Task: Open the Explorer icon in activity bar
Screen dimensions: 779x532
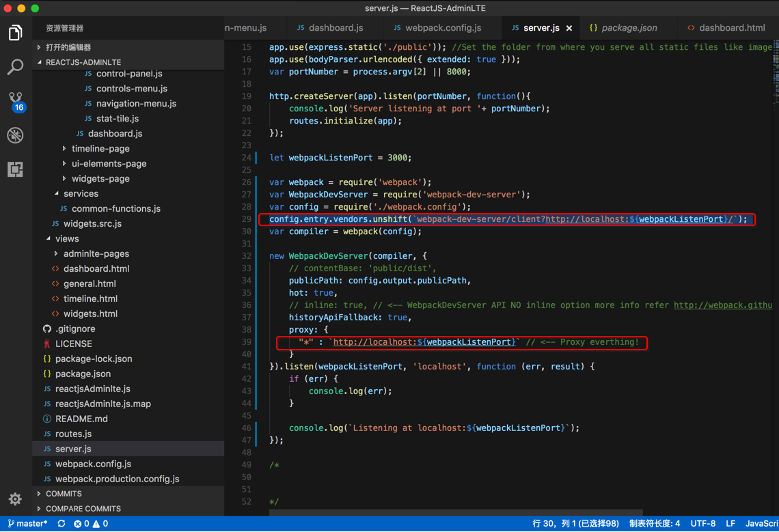Action: pos(15,33)
